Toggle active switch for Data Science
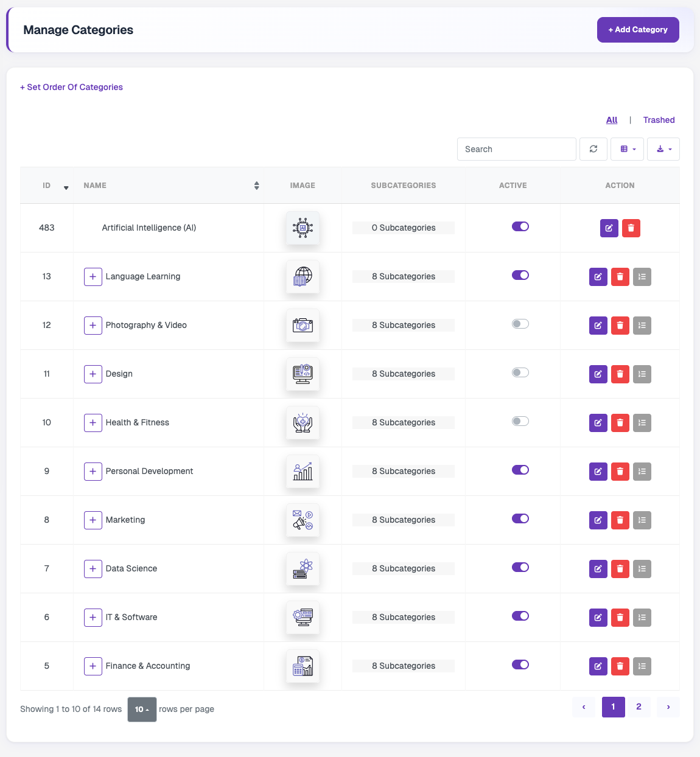This screenshot has width=700, height=757. [x=520, y=567]
